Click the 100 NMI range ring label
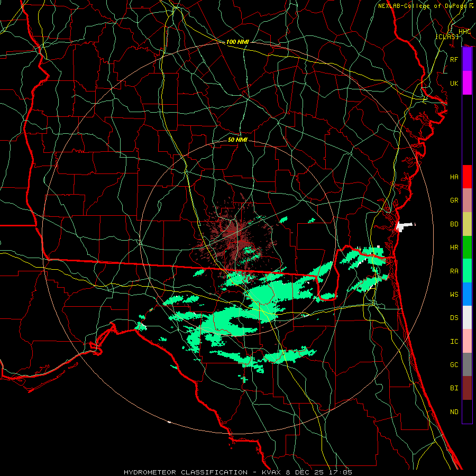 (x=237, y=42)
